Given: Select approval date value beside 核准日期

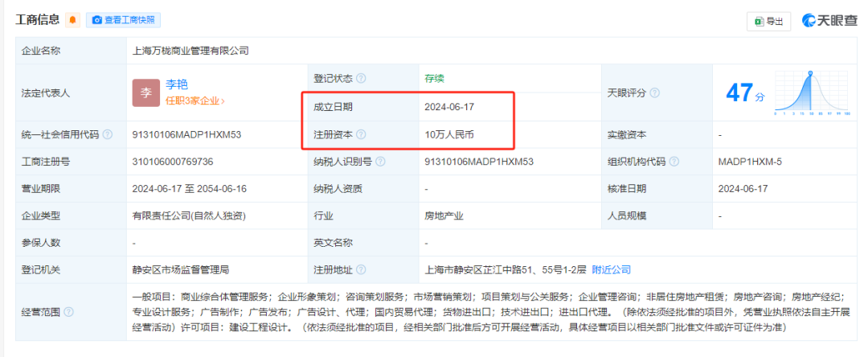Looking at the screenshot, I should click(743, 189).
